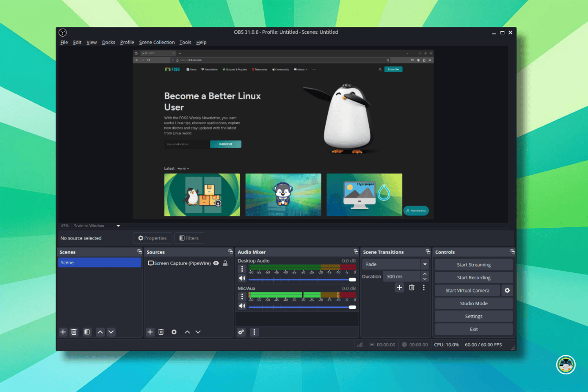Mute Desktop Audio with the speaker icon

click(x=242, y=278)
